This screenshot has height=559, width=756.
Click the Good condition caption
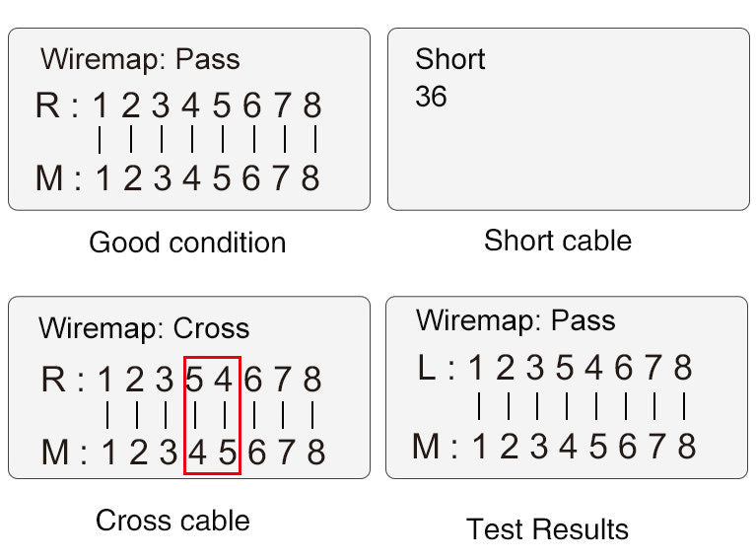pos(187,243)
